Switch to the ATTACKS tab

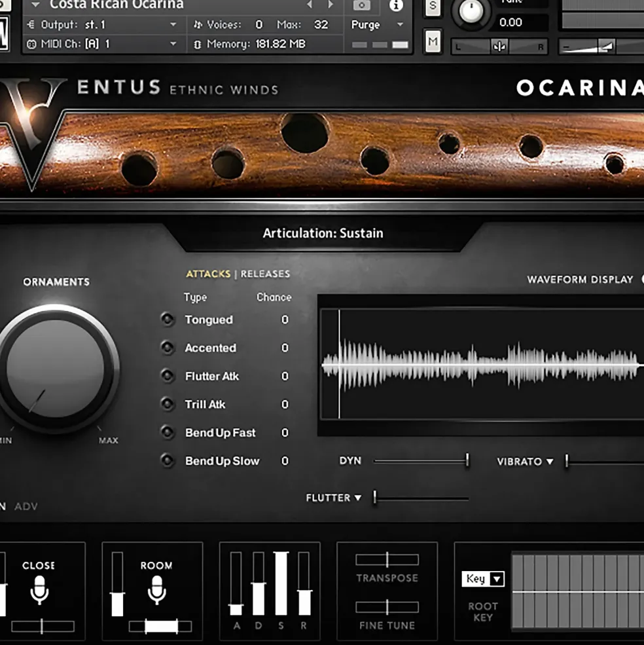point(209,274)
